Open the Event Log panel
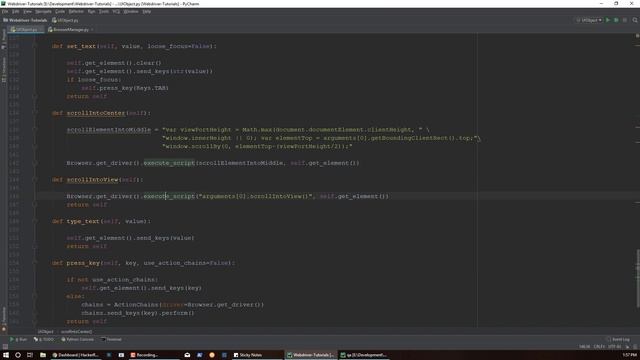This screenshot has height=360, width=640. tap(618, 339)
